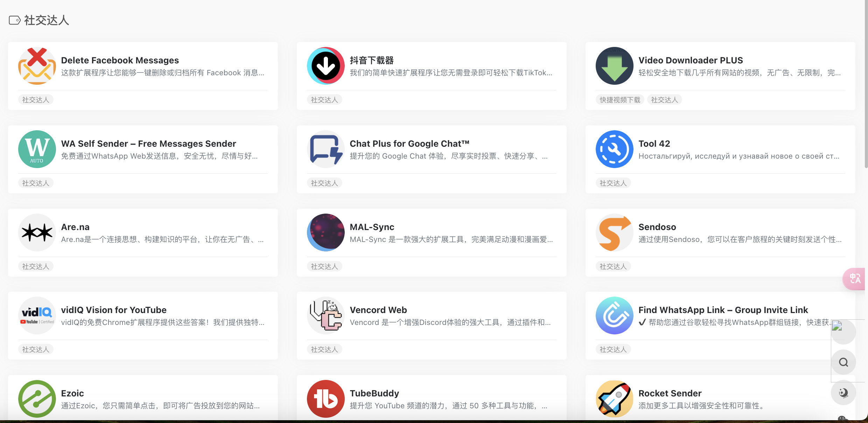Screen dimensions: 868x423
Task: Click the TubeBuddy description text
Action: tap(449, 406)
